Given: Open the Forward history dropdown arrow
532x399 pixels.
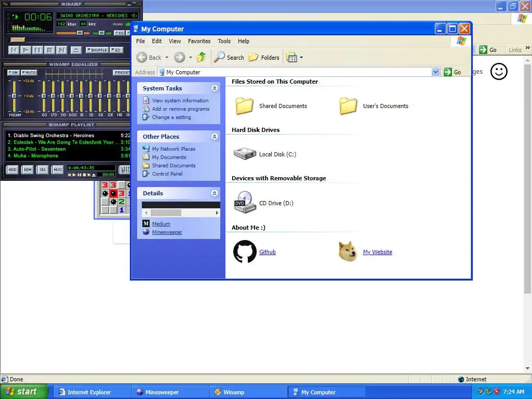Looking at the screenshot, I should 190,57.
